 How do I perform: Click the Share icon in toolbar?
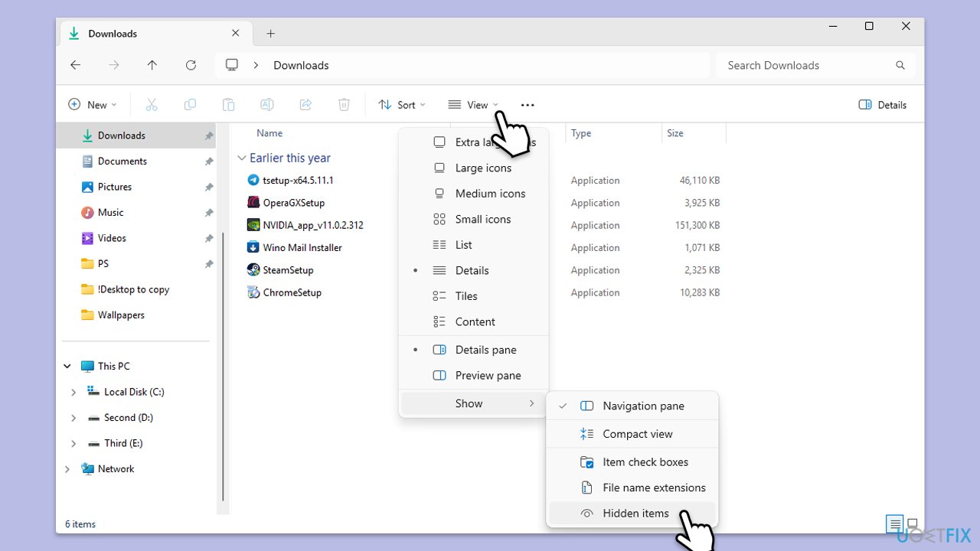point(305,105)
